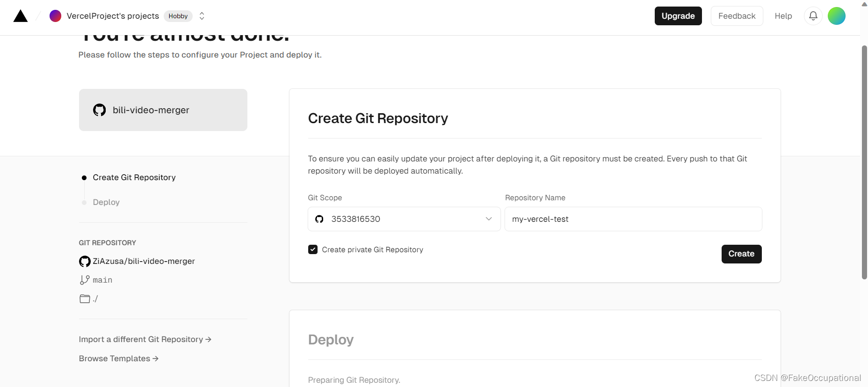Click the page vertical scrollbar
Viewport: 868px width, 387px height.
click(x=864, y=162)
